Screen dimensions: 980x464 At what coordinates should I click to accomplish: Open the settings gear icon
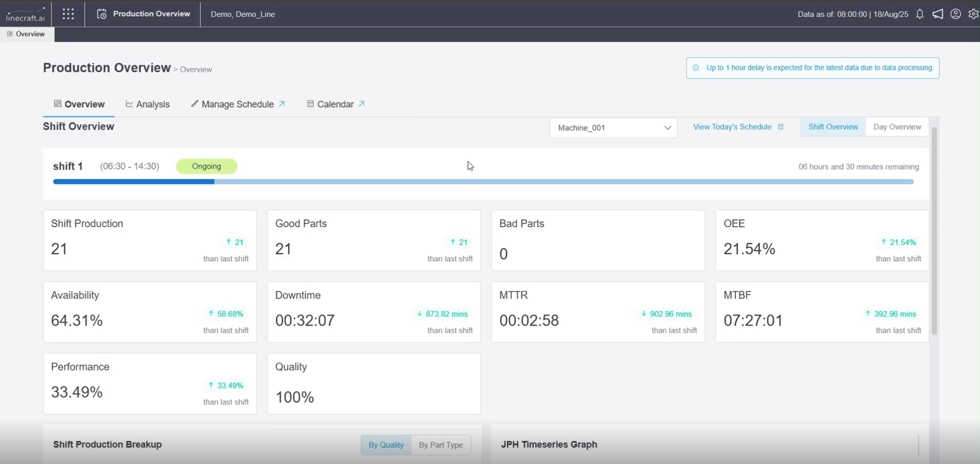[x=973, y=14]
